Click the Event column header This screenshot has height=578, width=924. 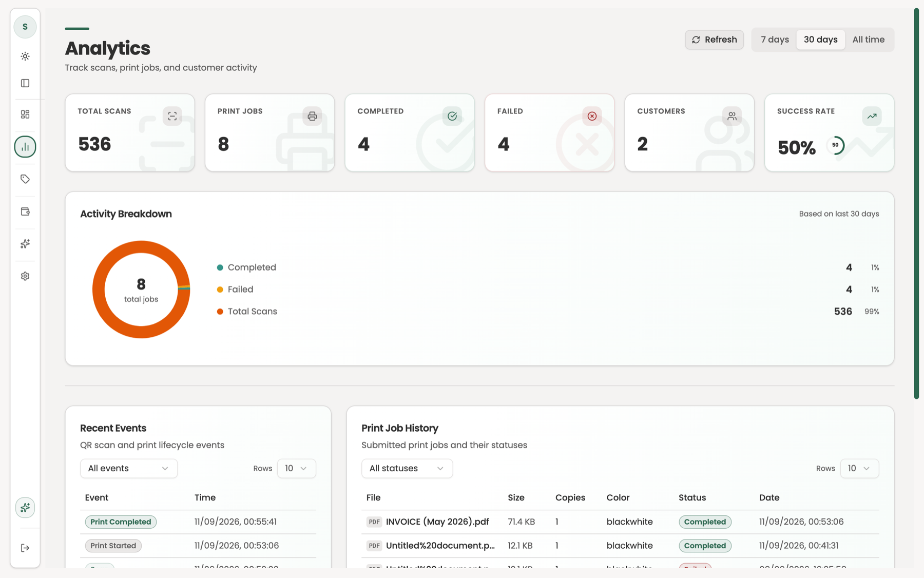(97, 497)
